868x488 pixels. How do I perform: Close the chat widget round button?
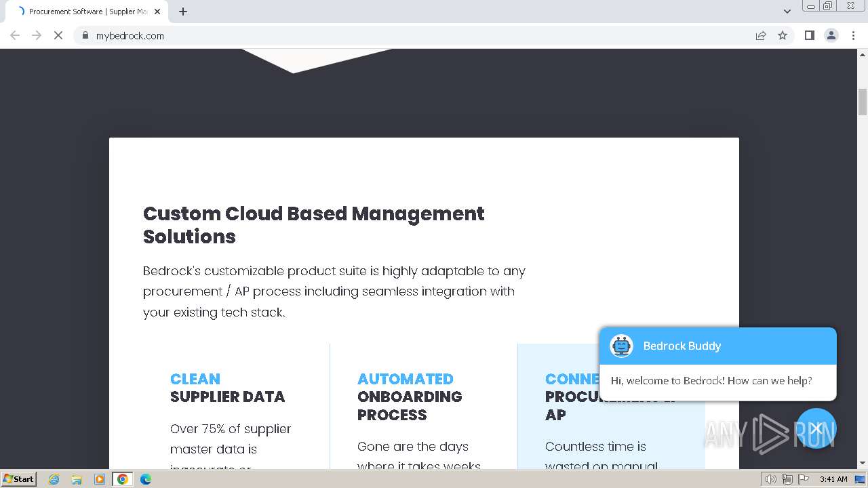(816, 428)
